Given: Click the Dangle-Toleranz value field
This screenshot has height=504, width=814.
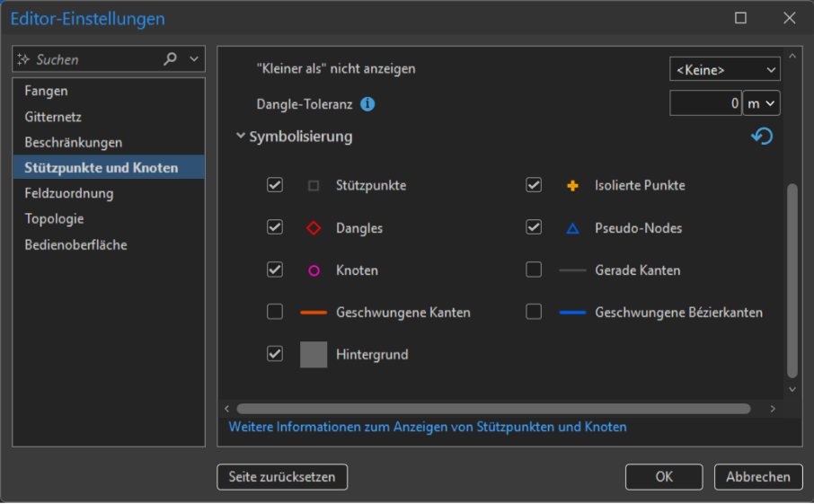Looking at the screenshot, I should coord(705,103).
